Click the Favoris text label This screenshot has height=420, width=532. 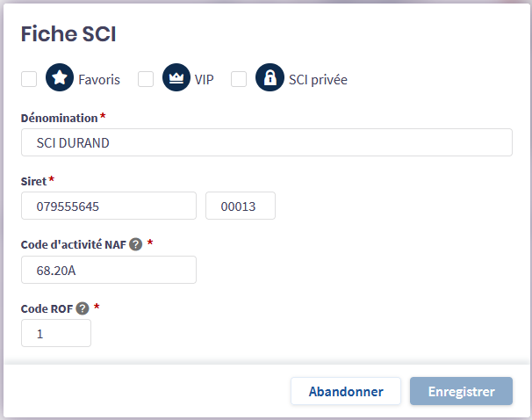coord(99,79)
